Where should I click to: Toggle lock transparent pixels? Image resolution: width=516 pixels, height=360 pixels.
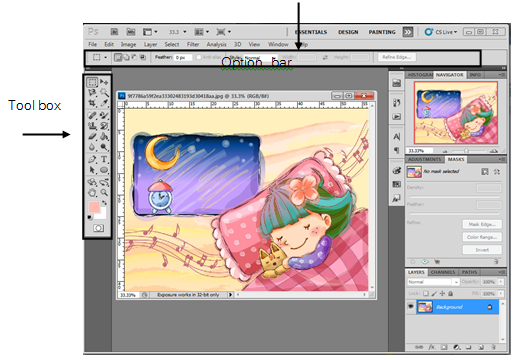[x=426, y=294]
